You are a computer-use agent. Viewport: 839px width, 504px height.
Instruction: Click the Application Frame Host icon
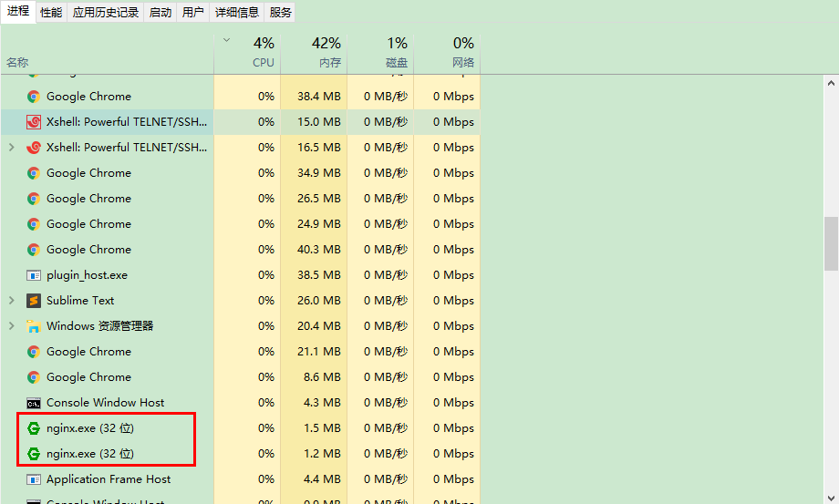coord(34,479)
